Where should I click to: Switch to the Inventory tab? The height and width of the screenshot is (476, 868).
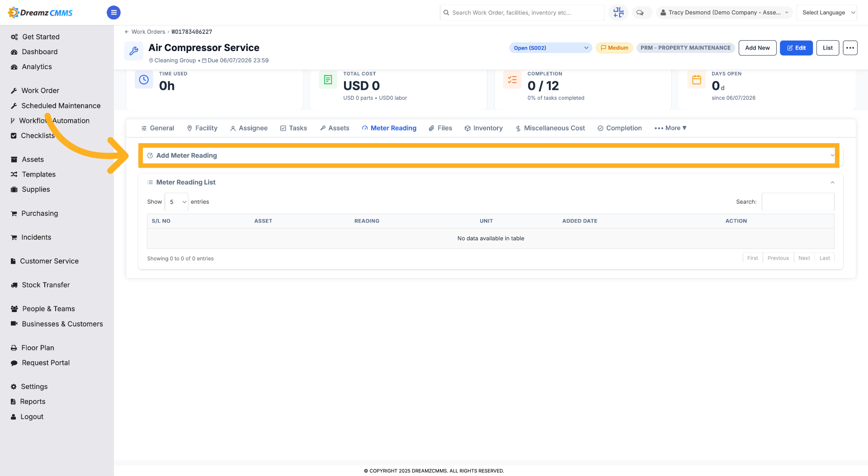483,128
